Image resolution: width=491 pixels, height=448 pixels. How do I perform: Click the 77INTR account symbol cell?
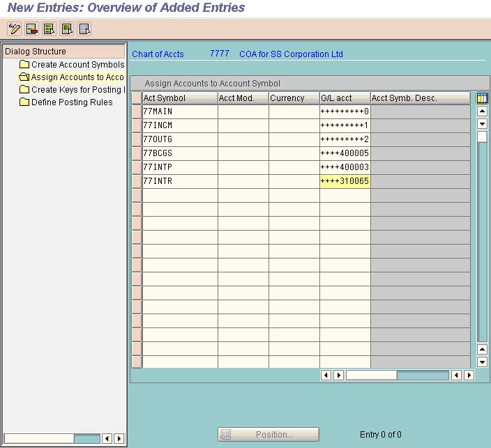point(180,181)
